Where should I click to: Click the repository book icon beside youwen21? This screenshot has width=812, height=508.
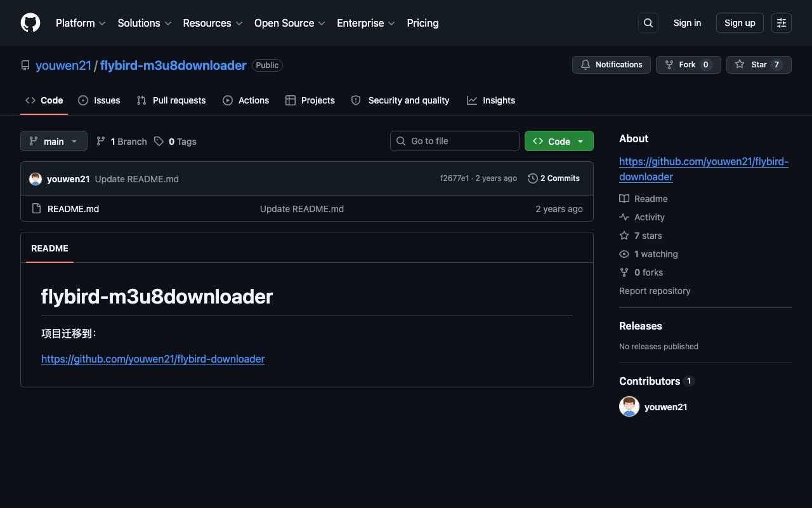click(25, 65)
